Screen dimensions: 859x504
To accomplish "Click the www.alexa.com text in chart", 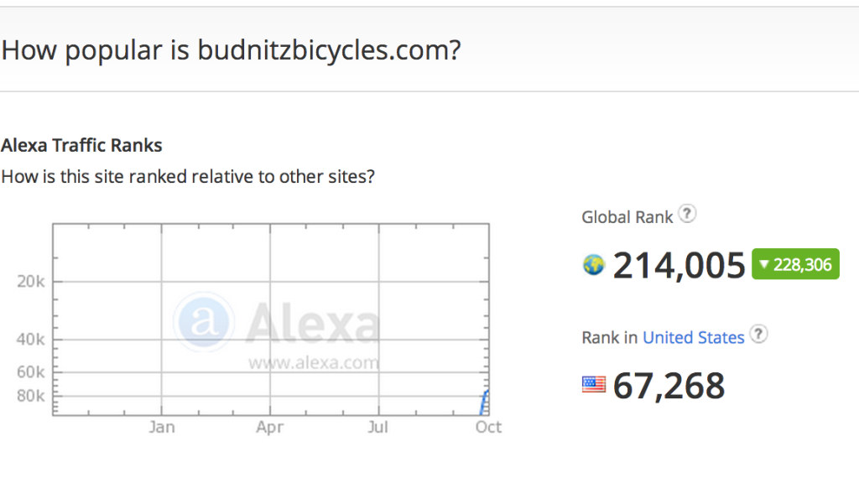I will tap(314, 362).
